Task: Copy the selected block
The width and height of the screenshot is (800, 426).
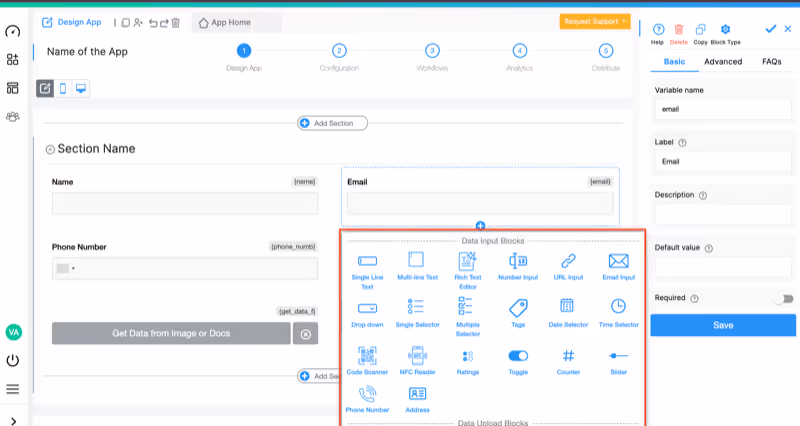Action: tap(700, 34)
